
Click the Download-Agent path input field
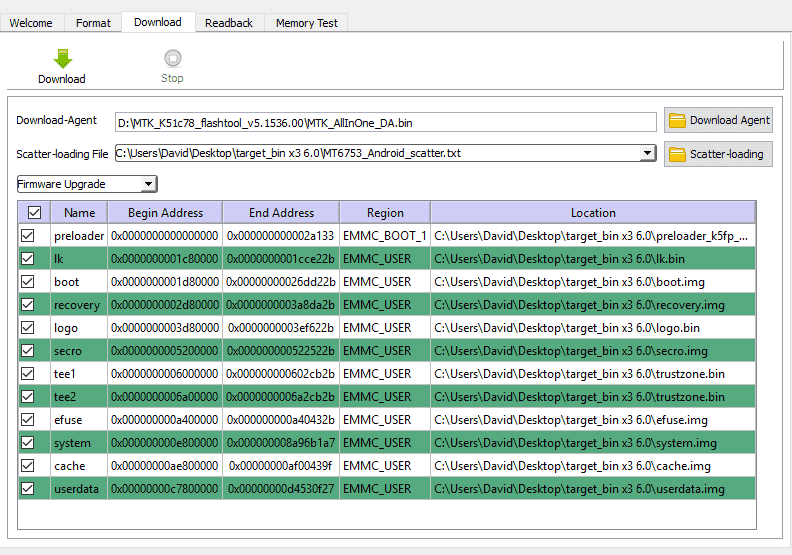[385, 123]
